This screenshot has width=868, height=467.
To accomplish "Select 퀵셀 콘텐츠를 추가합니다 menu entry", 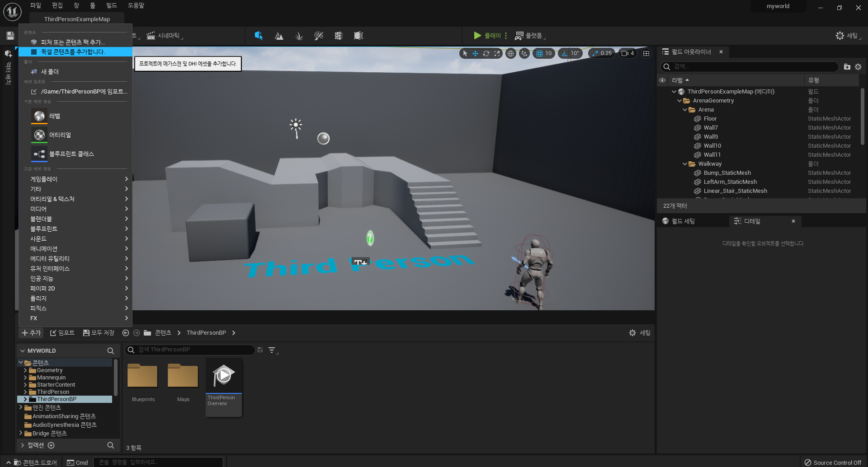I will tap(75, 52).
